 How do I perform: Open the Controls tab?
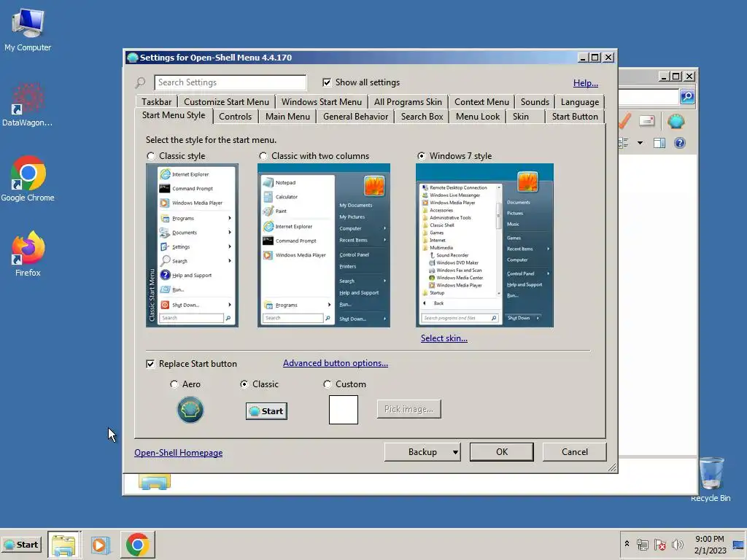point(235,117)
